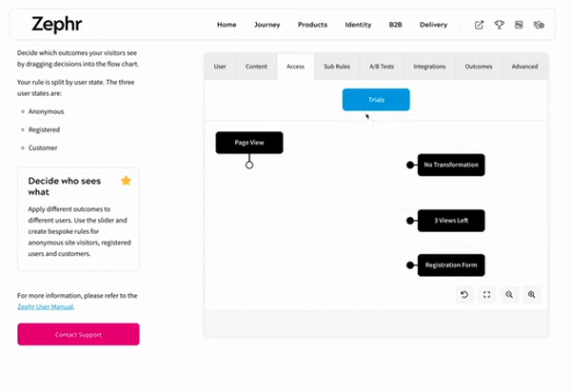Click the Anonymous list item text

point(47,111)
